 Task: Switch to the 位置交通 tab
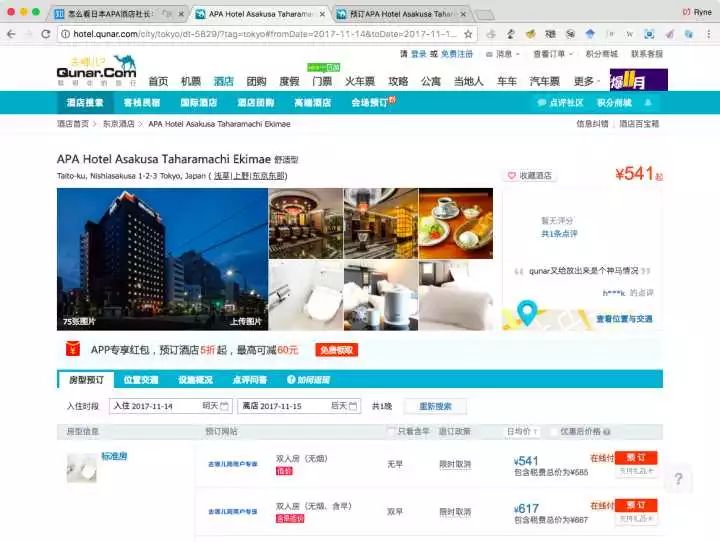140,380
